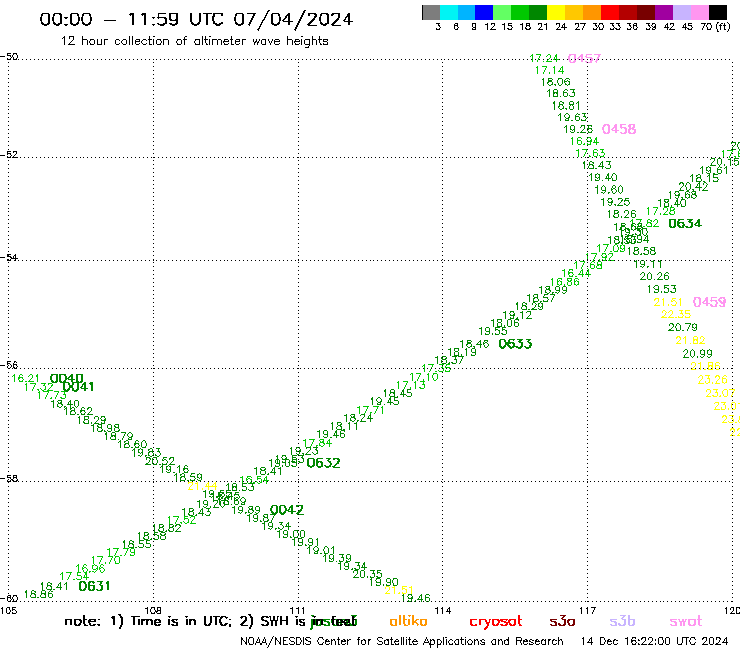Click the wave height value 17.14
The width and height of the screenshot is (740, 650).
tap(549, 70)
